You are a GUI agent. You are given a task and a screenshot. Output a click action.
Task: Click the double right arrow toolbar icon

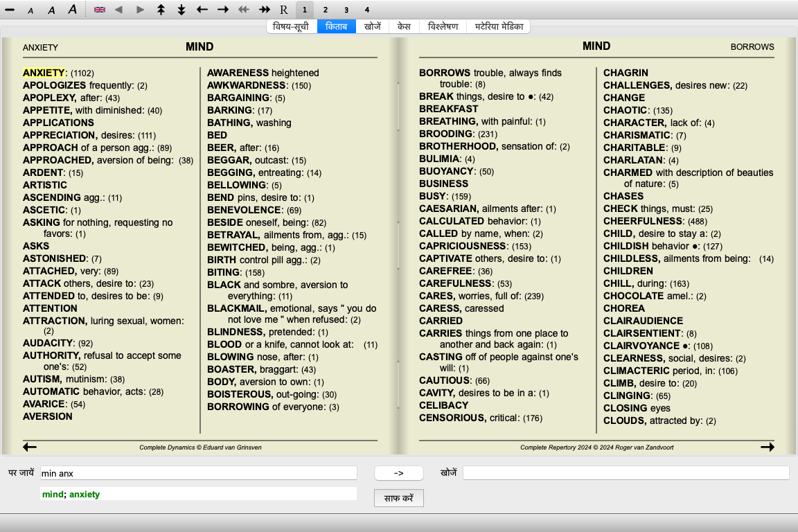(x=264, y=10)
